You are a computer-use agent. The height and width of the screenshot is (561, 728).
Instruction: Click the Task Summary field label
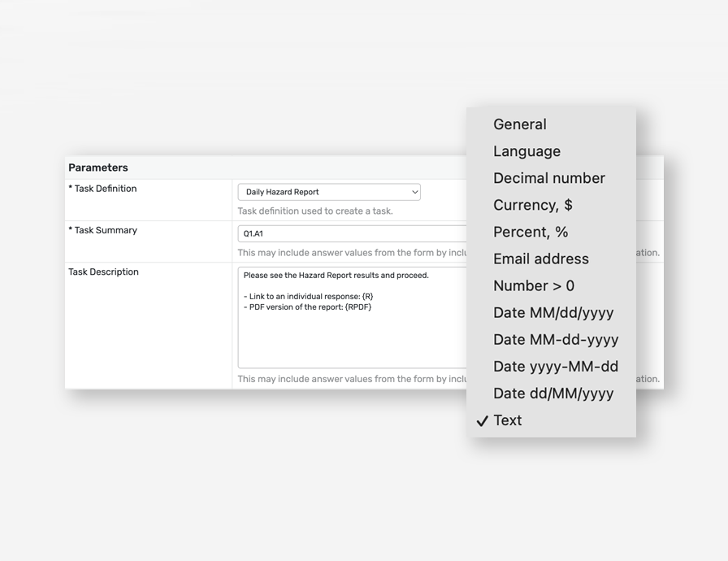point(105,230)
